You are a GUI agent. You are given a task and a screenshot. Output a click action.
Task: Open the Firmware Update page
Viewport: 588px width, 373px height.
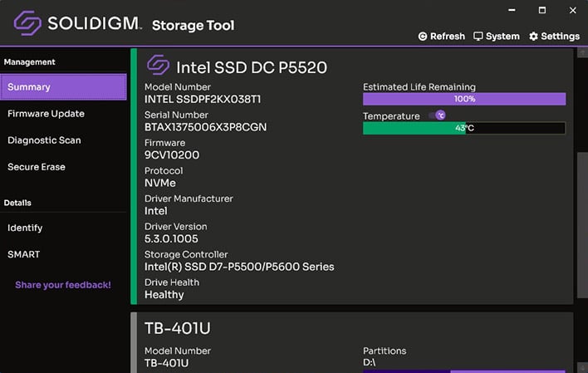pos(46,114)
